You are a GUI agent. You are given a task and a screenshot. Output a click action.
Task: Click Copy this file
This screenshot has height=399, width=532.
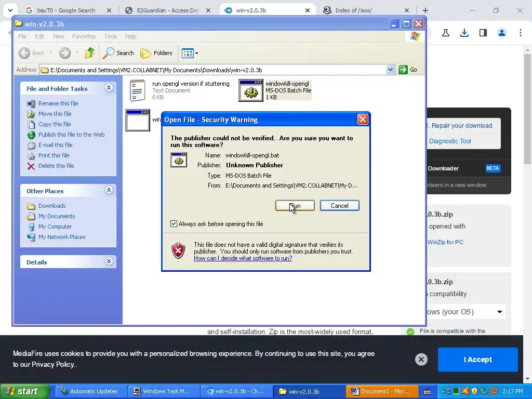[54, 124]
